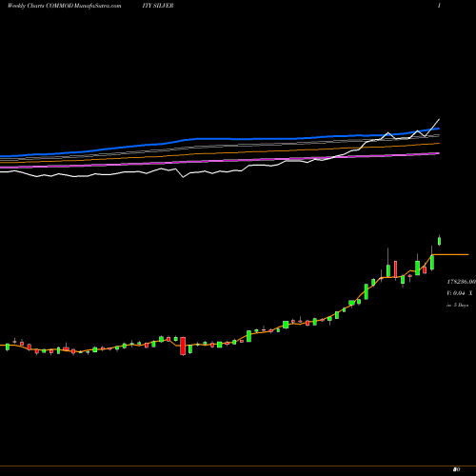The width and height of the screenshot is (476, 476).
Task: Click the "in 5 Days" label
Action: [x=458, y=305]
